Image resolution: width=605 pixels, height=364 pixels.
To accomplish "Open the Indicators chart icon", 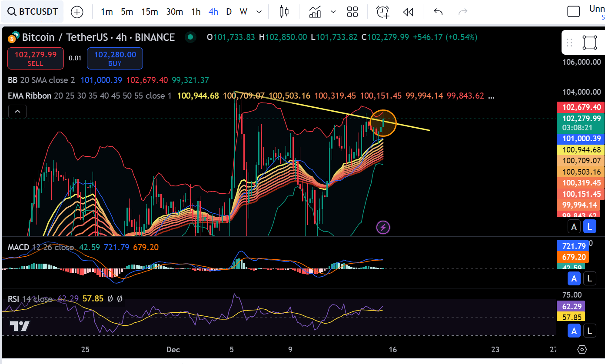I will click(x=315, y=12).
